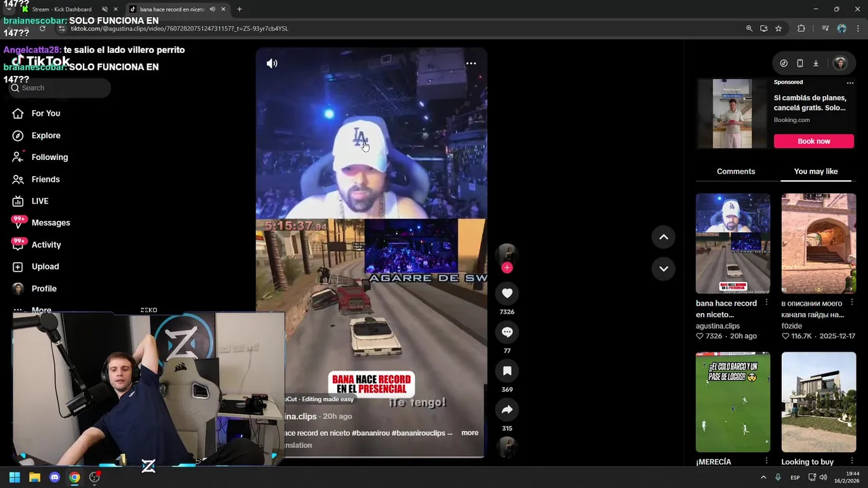Open f0zide recommended video thumbnail
Screen dimensions: 868x488
[818, 243]
